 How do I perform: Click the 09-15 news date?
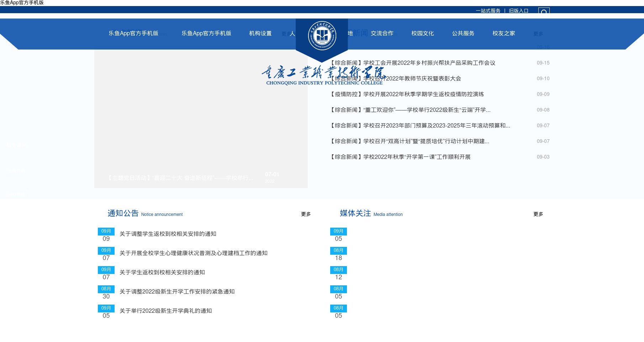tap(543, 63)
